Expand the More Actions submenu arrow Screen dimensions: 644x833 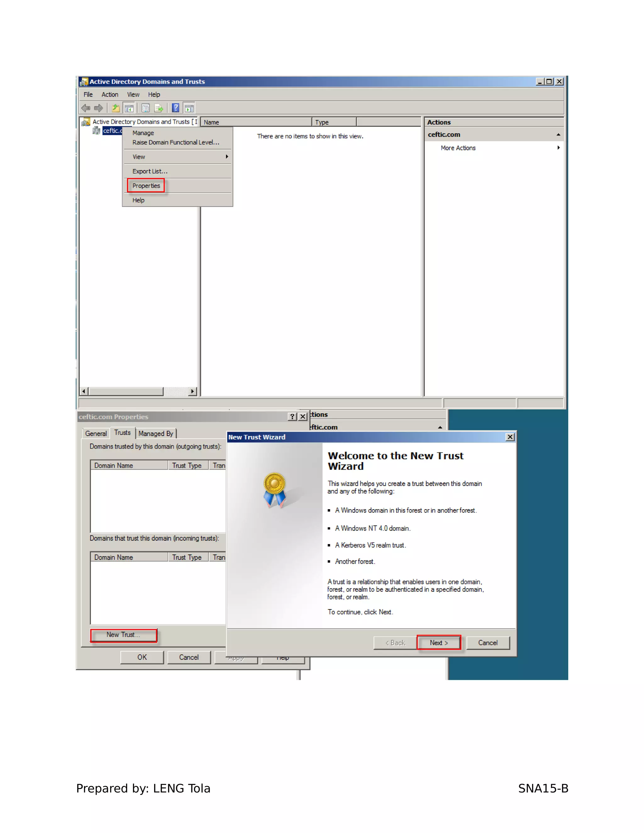pyautogui.click(x=558, y=148)
